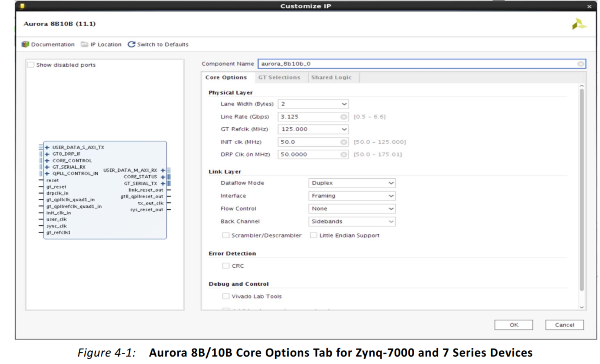Clear the INIT clk value with the x icon
Screen dimensions: 600x364
click(344, 142)
